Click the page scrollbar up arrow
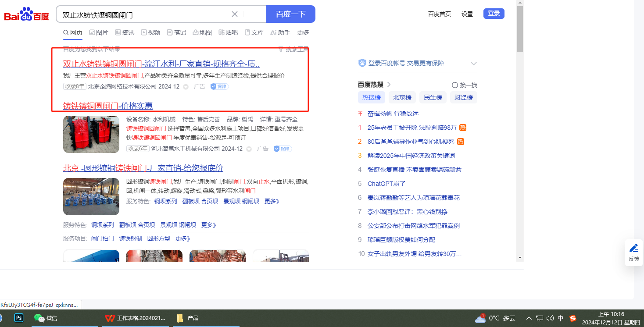Viewport: 644px width, 327px height. click(520, 3)
